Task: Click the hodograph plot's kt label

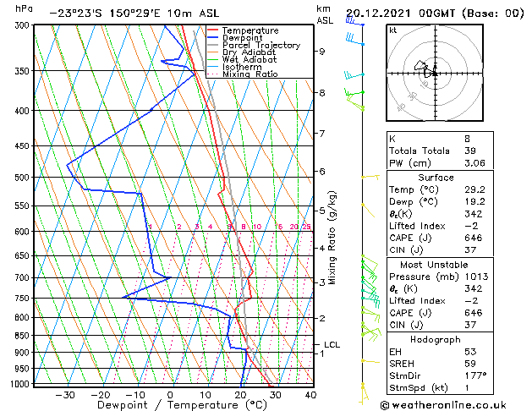Action: 393,30
